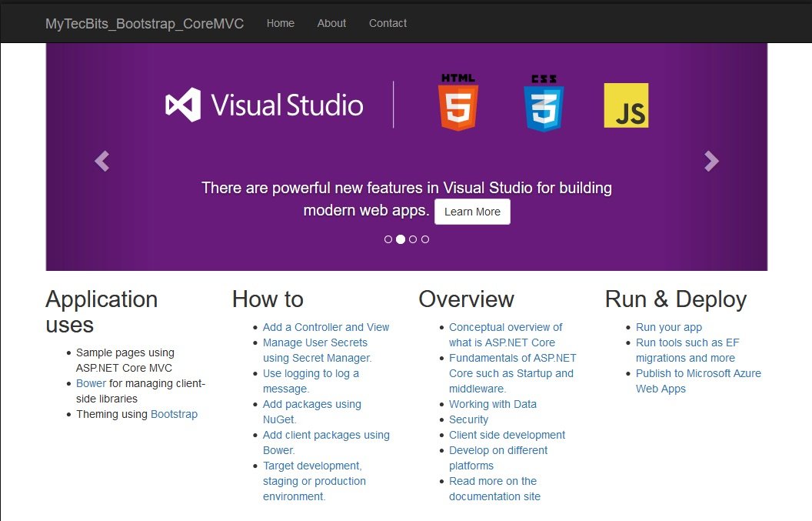Click the Run & Deploy heading
Image resolution: width=812 pixels, height=521 pixels.
coord(676,299)
